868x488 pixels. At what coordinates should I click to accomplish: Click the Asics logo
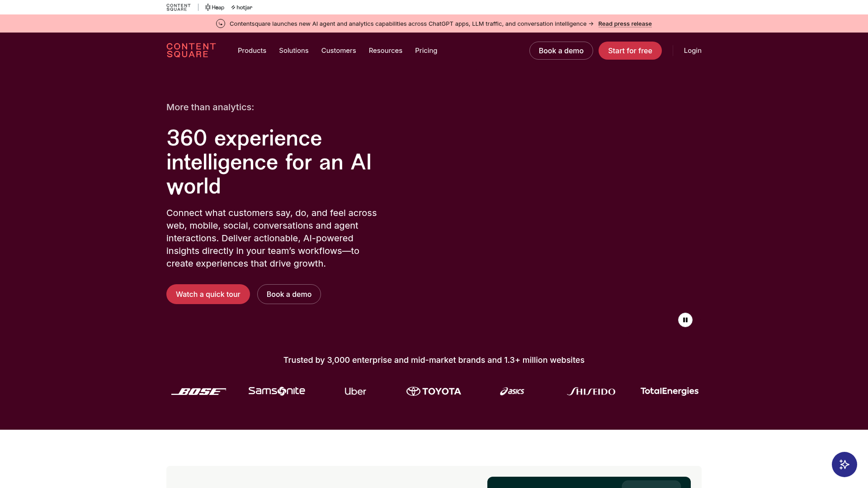point(512,391)
